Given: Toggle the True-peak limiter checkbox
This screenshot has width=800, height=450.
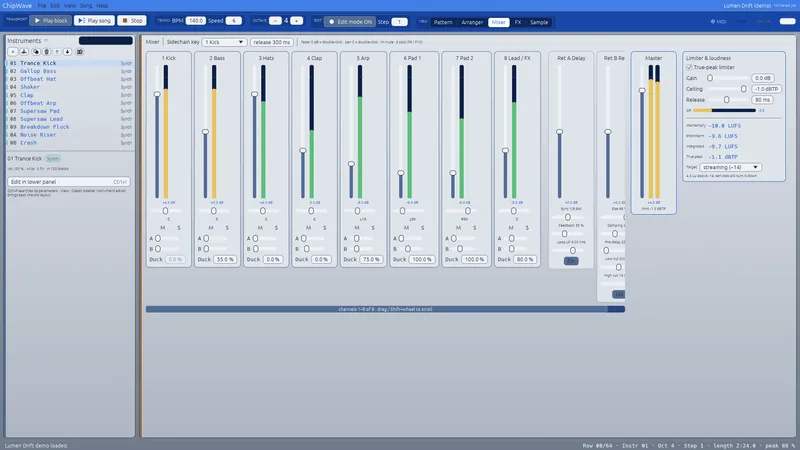Looking at the screenshot, I should 689,67.
